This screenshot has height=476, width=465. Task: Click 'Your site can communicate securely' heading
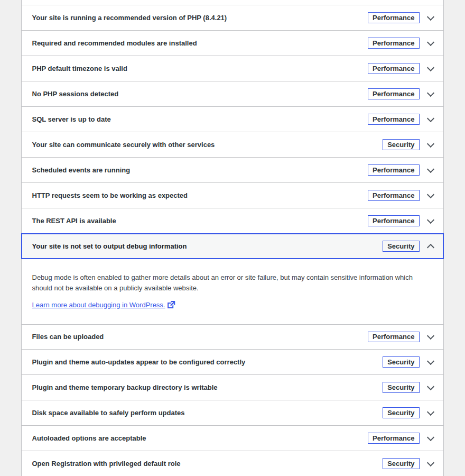pyautogui.click(x=123, y=145)
